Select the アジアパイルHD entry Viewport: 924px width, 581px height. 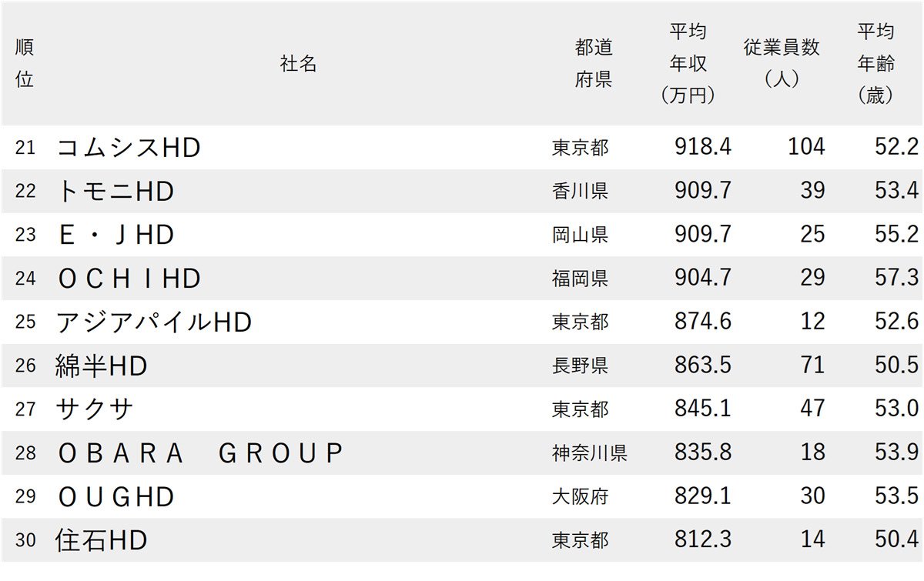[154, 322]
